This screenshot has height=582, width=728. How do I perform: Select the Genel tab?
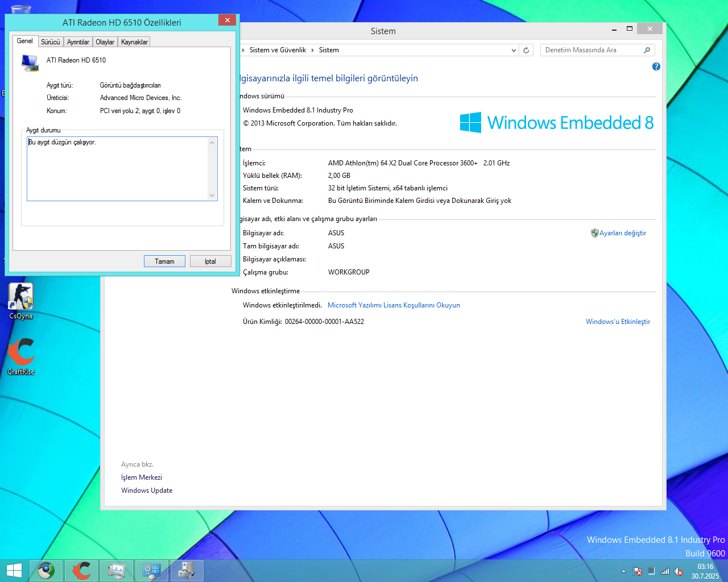pyautogui.click(x=25, y=41)
